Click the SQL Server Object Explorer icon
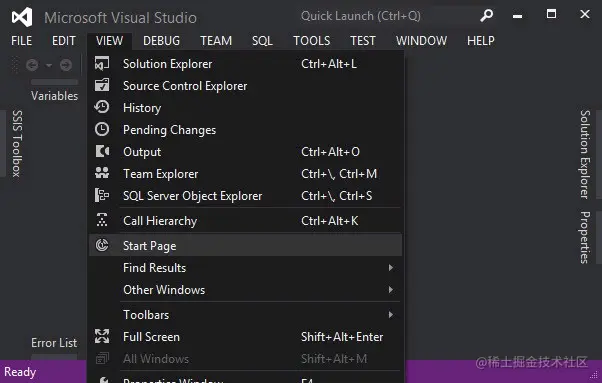This screenshot has height=383, width=602. (x=102, y=195)
